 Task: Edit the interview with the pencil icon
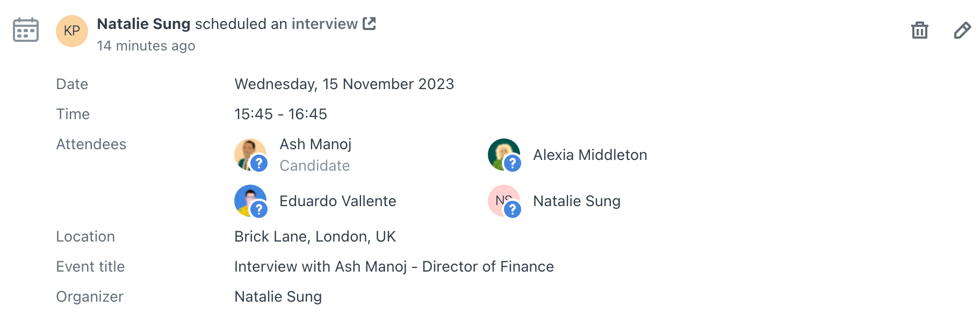point(962,30)
